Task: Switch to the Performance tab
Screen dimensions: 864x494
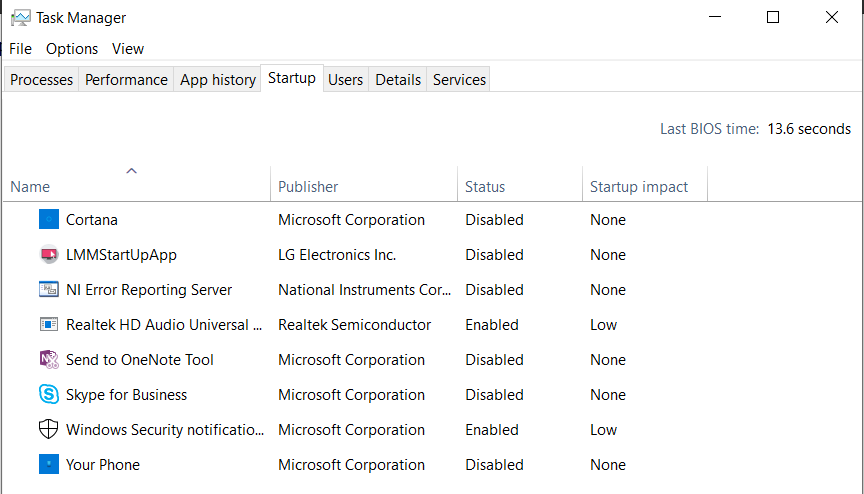Action: point(126,80)
